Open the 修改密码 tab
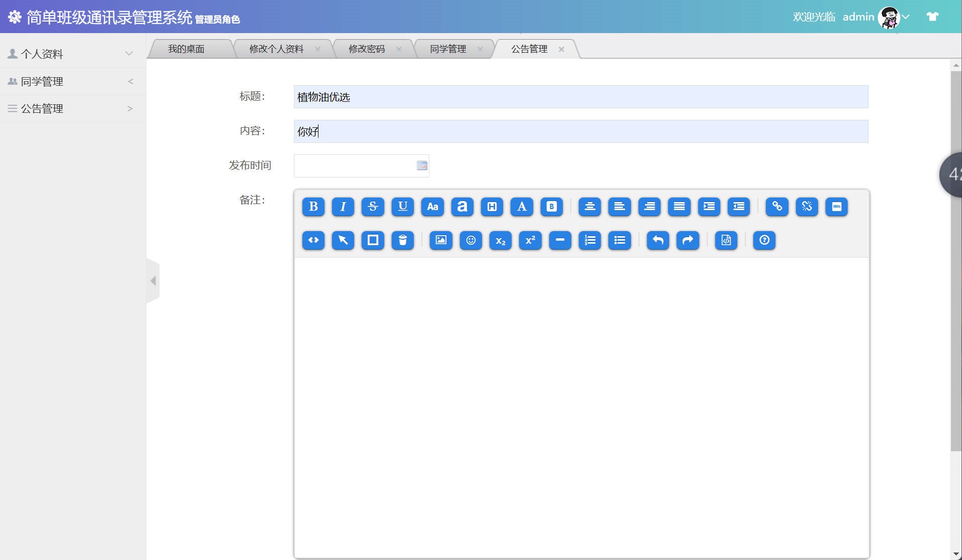This screenshot has width=962, height=560. (366, 49)
